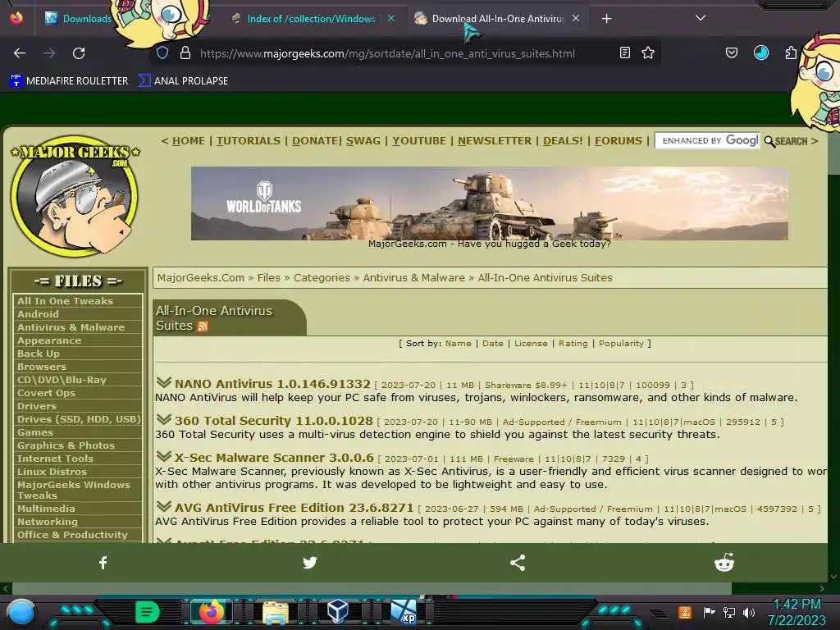Sort listings by Name
Image resolution: width=840 pixels, height=630 pixels.
click(458, 344)
